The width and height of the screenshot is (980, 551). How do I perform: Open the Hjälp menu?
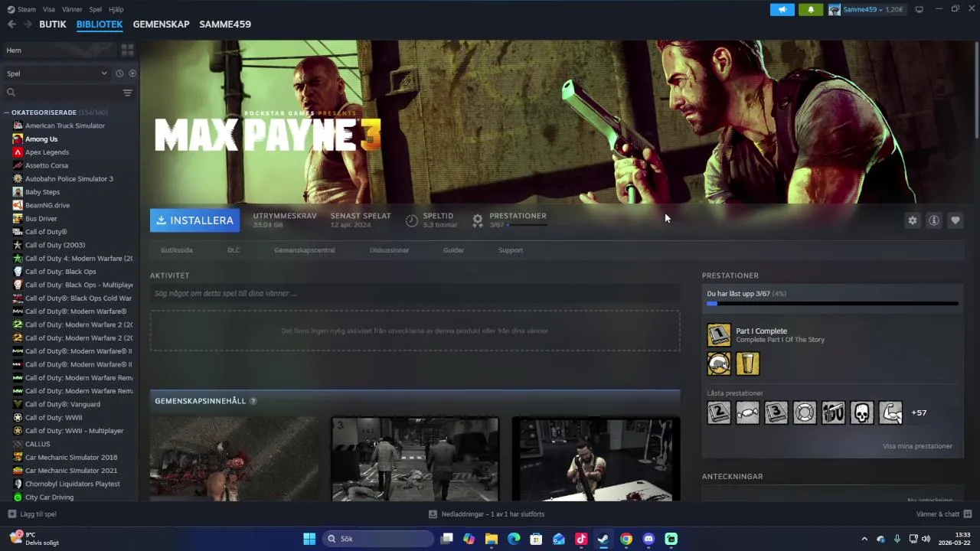(x=116, y=9)
